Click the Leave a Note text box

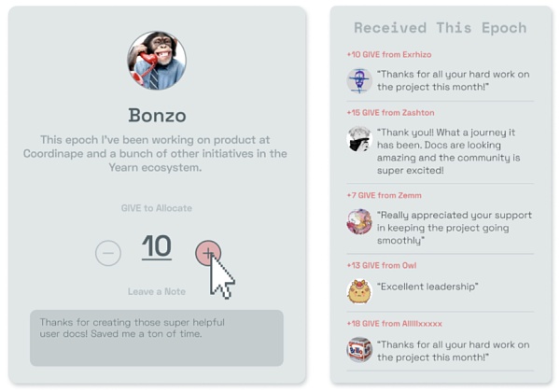(x=156, y=337)
